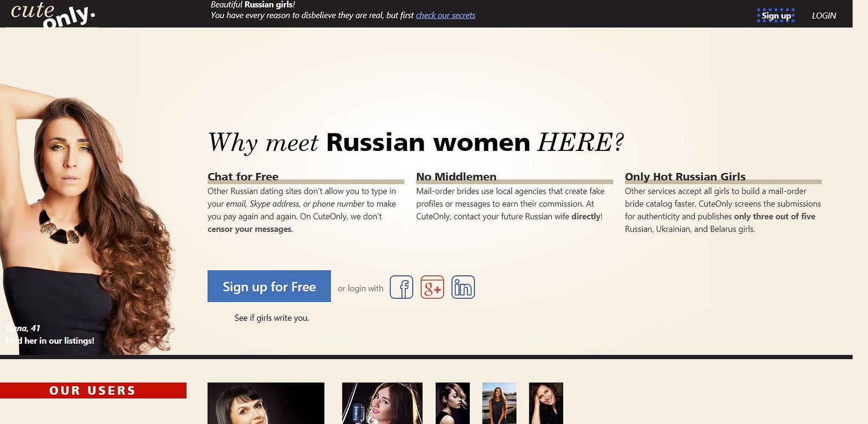
Task: Click the 'No Middlemen' heading
Action: 456,176
